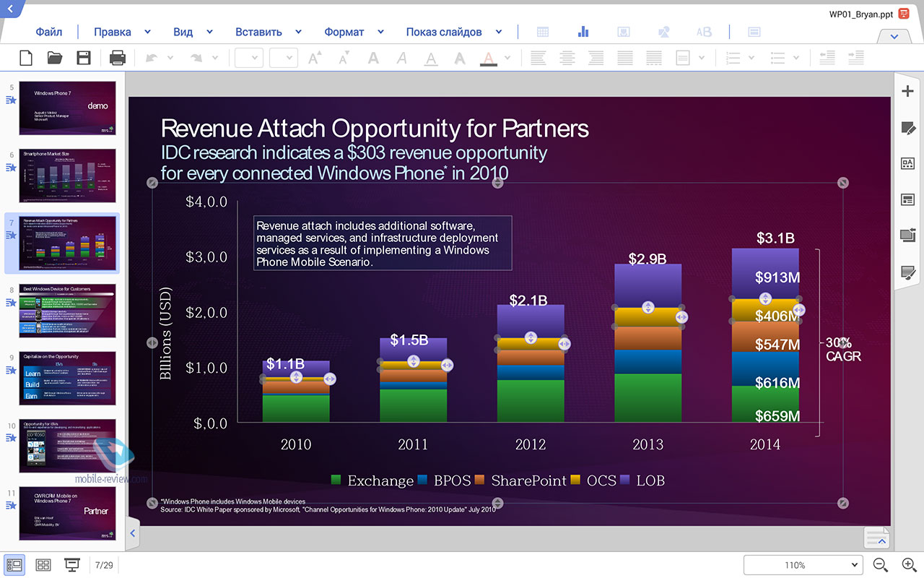Collapse the toolbar with the chevron tab
The image size is (924, 578).
pos(894,36)
